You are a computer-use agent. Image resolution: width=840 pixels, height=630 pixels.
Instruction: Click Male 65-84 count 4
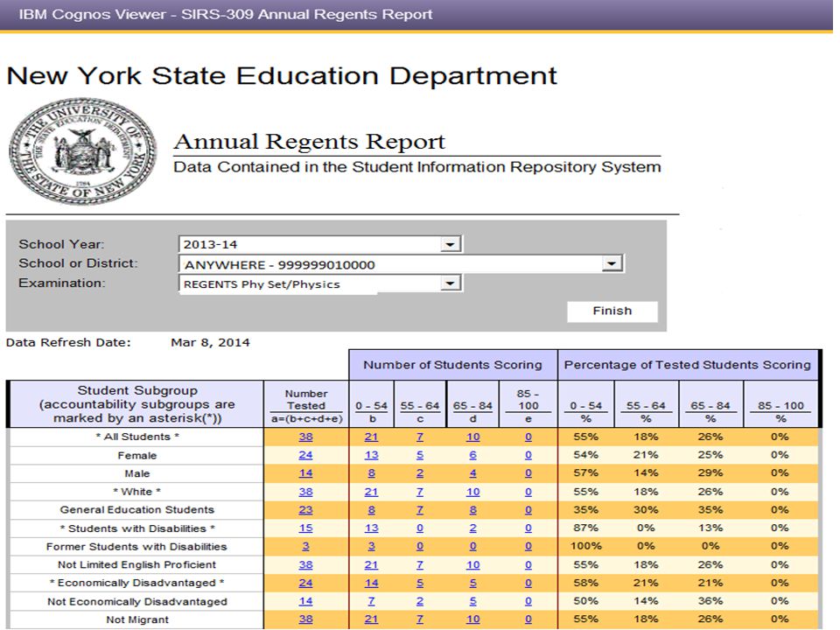473,473
